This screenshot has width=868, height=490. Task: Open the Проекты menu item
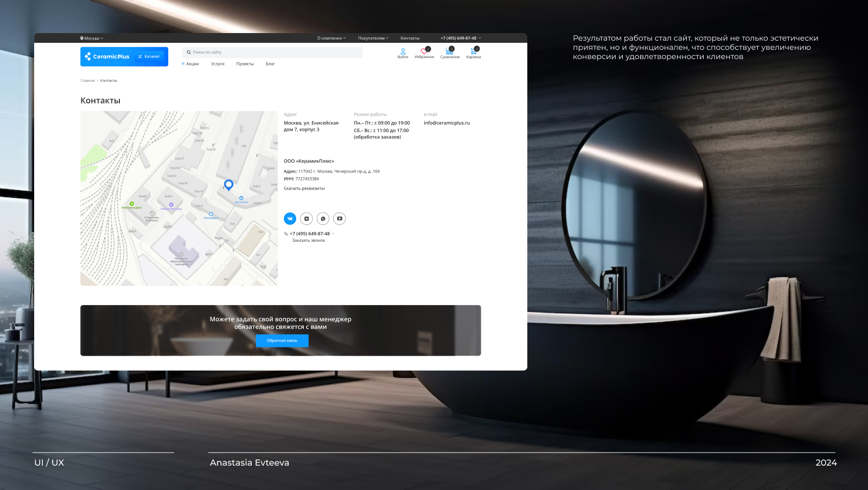point(245,64)
